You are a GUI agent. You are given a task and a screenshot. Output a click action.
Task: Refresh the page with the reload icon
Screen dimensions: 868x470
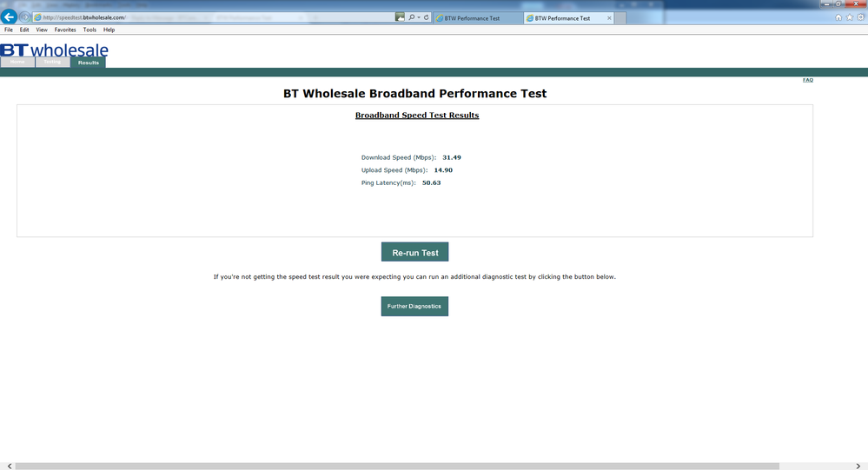pos(427,17)
